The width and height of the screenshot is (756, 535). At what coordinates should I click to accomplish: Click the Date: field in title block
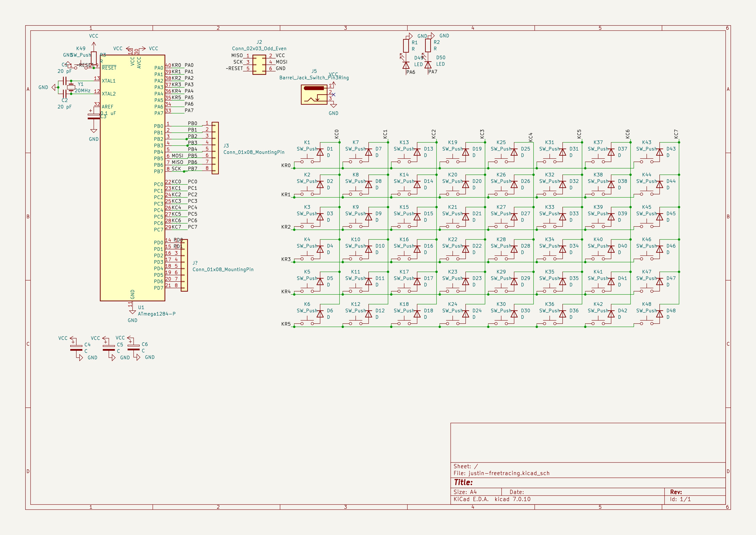(x=517, y=492)
